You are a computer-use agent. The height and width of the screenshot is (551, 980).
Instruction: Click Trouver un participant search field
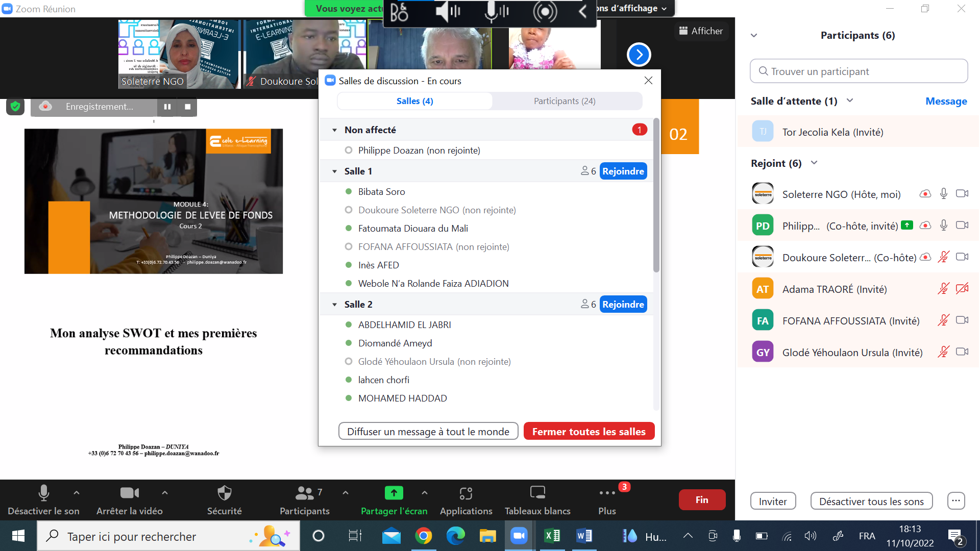(859, 71)
